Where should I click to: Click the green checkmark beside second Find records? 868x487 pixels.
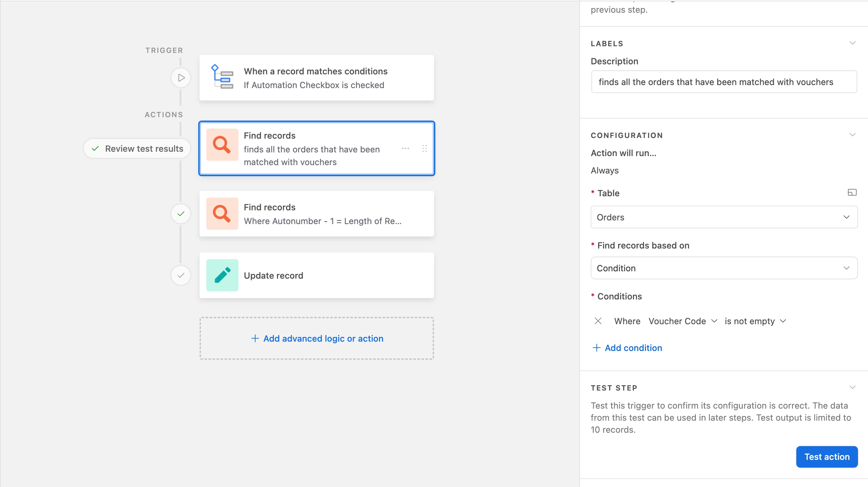click(181, 214)
